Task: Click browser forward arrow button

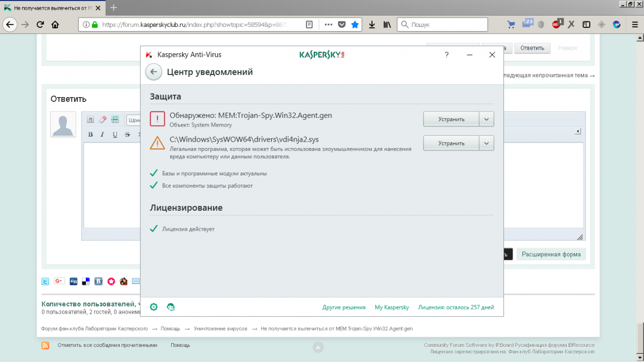Action: (25, 24)
